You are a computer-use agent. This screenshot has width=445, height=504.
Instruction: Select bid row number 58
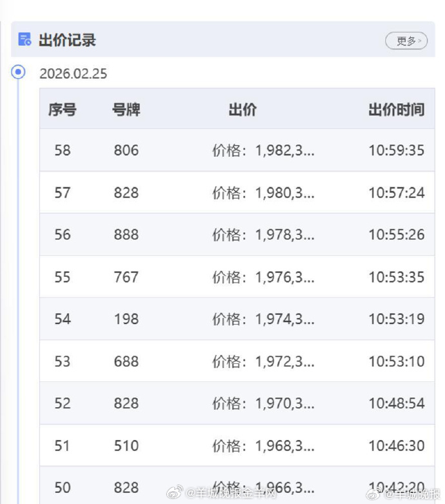[x=63, y=150]
